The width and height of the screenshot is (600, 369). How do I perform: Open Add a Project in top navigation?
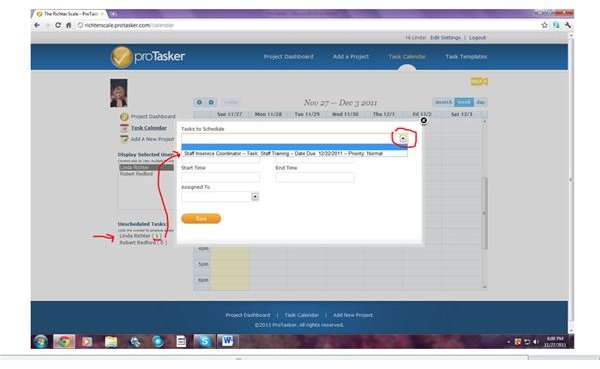[351, 57]
